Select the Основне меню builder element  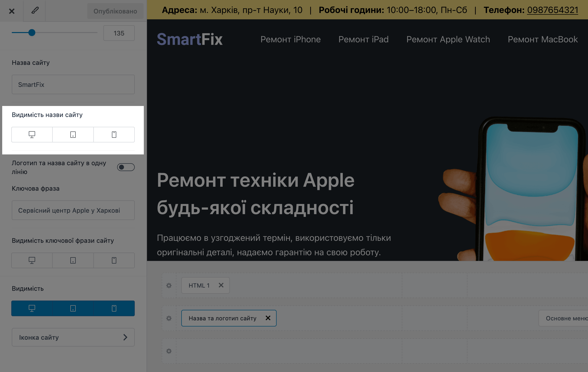tap(563, 318)
